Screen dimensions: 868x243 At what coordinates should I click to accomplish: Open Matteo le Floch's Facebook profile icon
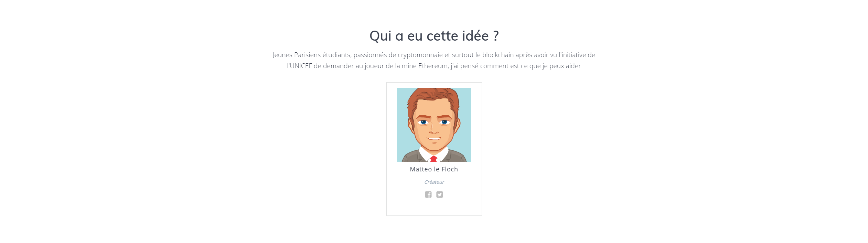click(428, 194)
